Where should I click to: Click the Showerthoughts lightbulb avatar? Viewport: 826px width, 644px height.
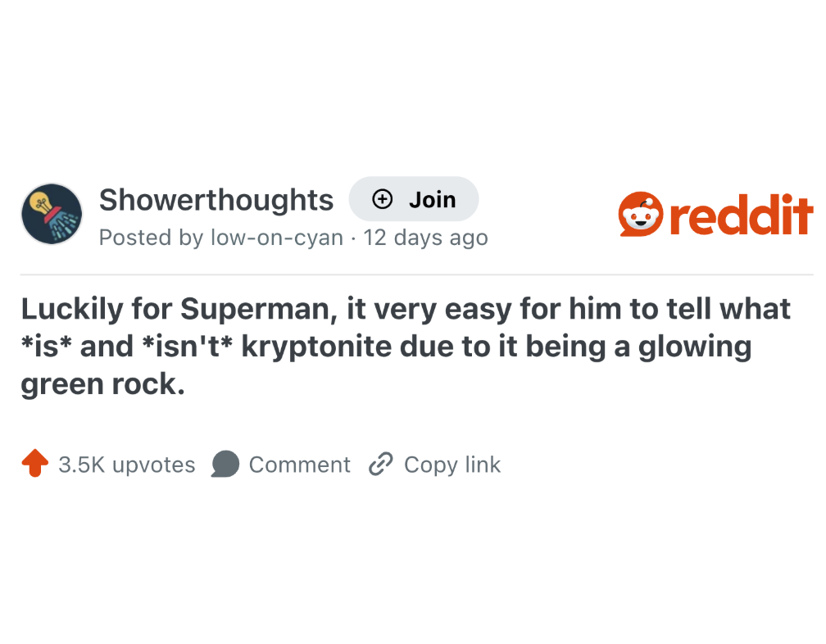51,214
